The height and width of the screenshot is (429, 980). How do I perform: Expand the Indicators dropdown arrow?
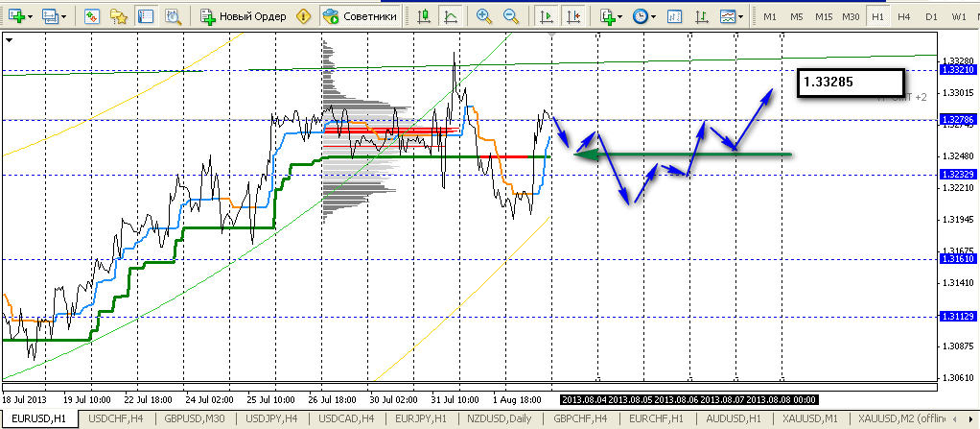point(619,17)
